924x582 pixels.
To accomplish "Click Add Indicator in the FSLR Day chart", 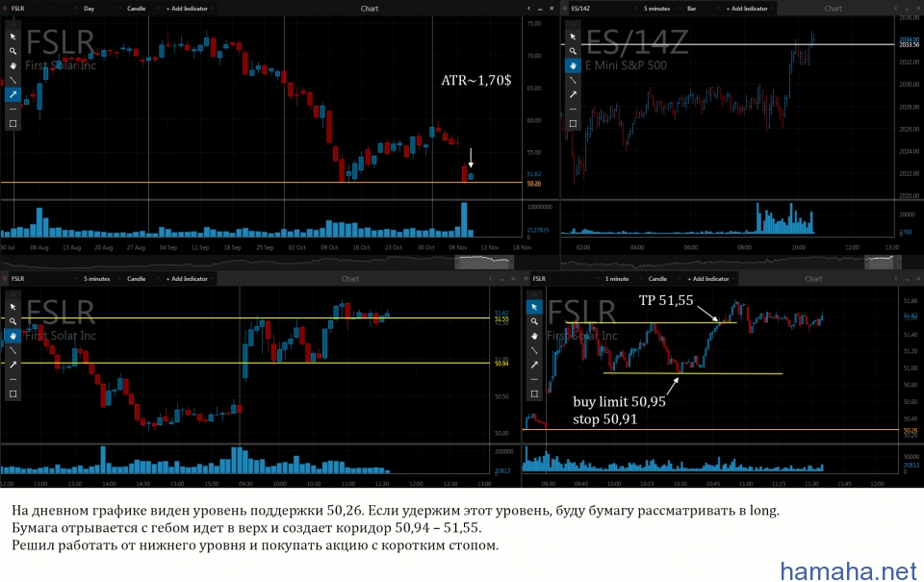I will coord(189,9).
